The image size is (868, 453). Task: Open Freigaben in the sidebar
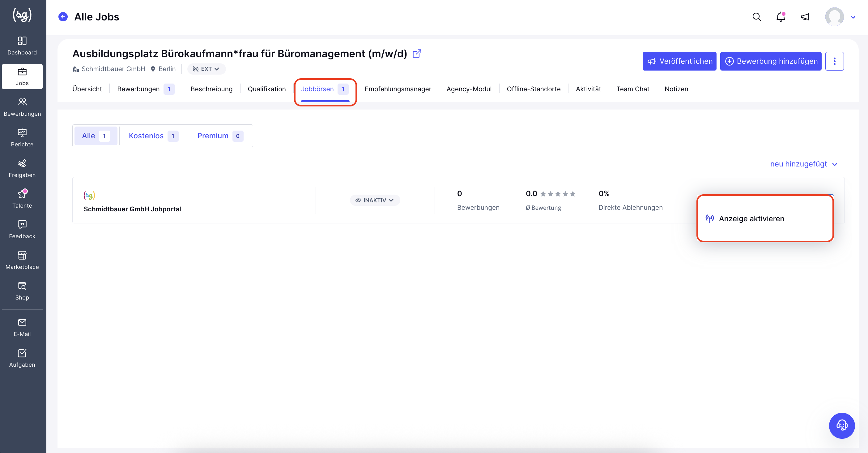(22, 169)
